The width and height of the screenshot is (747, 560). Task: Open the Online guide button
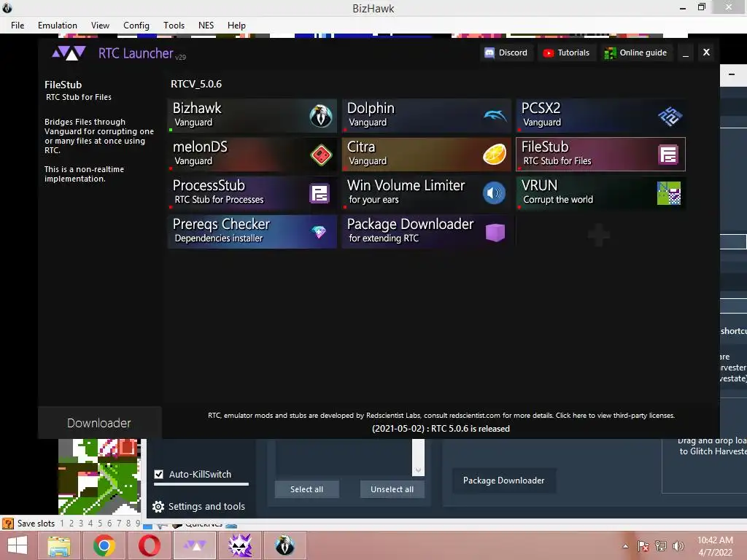coord(636,52)
